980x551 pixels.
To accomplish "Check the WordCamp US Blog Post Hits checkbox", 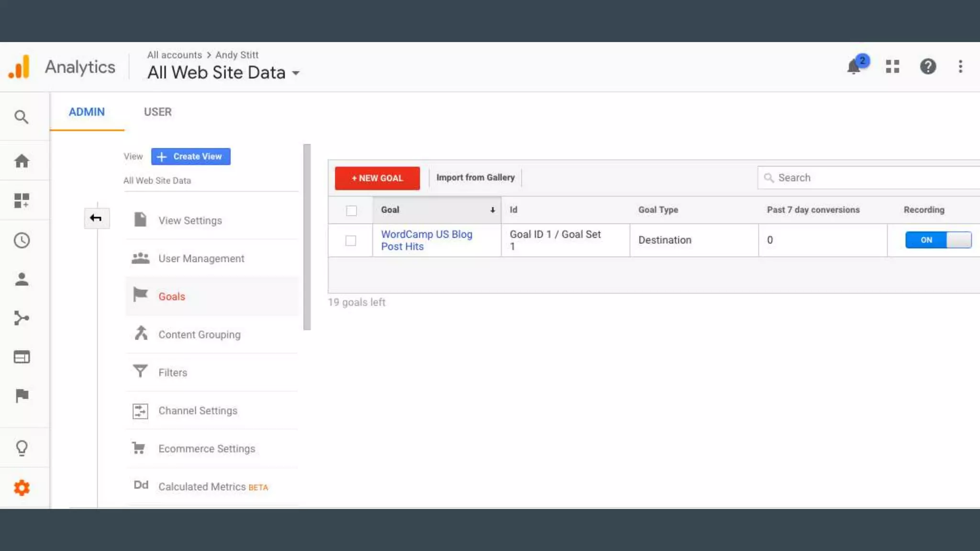I will pyautogui.click(x=351, y=241).
